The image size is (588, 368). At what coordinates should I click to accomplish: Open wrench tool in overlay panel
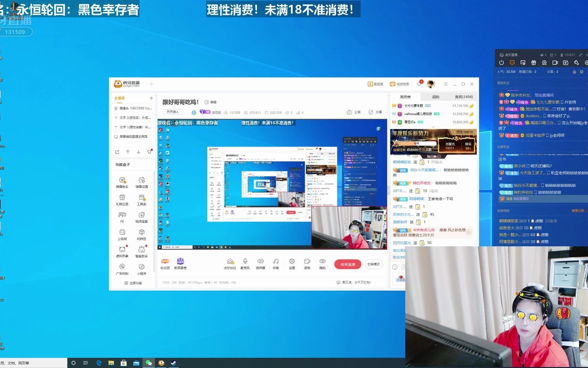click(x=576, y=63)
